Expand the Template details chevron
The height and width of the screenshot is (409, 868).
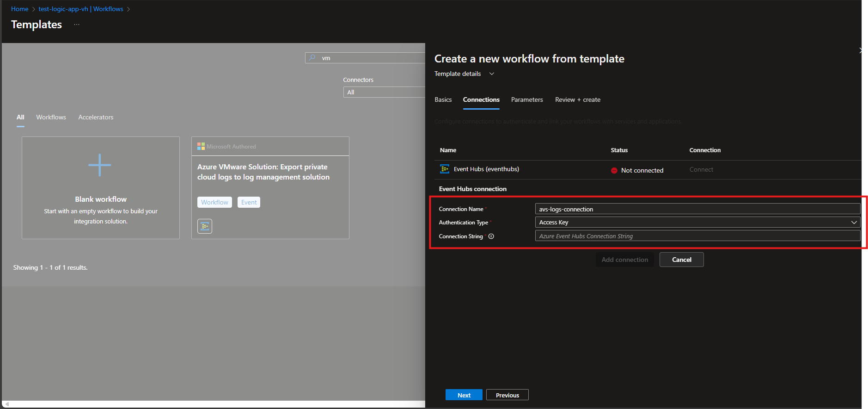coord(492,74)
